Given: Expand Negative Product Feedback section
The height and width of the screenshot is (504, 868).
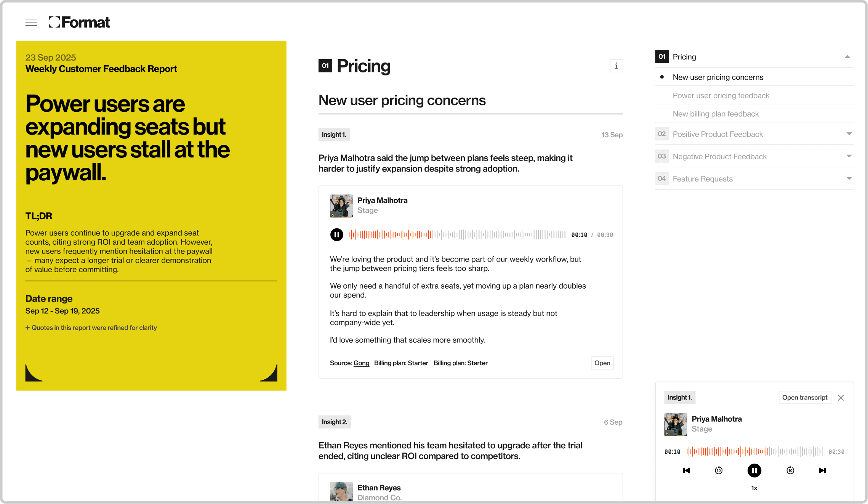Looking at the screenshot, I should [849, 156].
